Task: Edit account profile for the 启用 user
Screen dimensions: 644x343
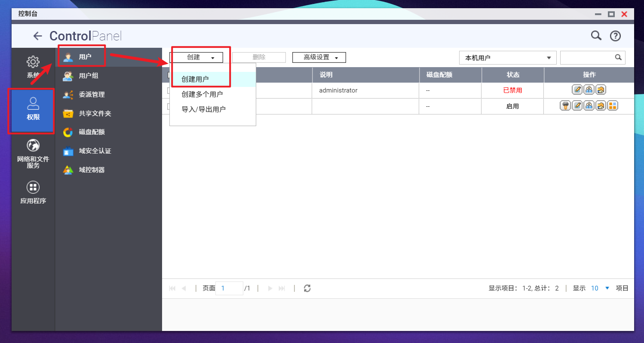Action: coord(577,106)
